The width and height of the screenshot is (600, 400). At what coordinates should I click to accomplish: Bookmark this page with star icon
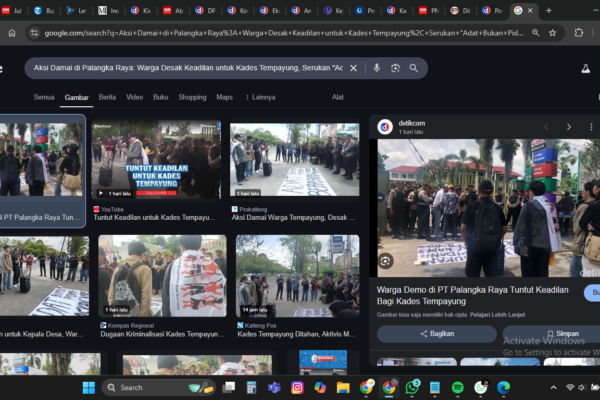[552, 33]
